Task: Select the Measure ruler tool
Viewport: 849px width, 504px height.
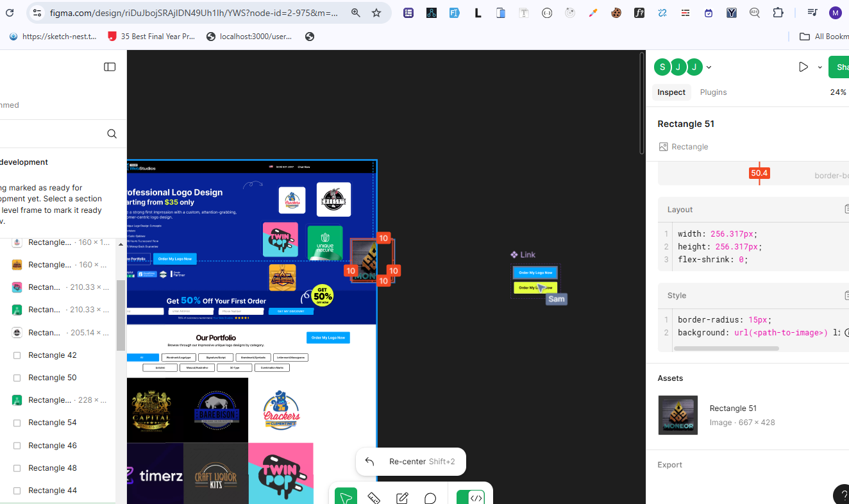Action: coord(374,498)
